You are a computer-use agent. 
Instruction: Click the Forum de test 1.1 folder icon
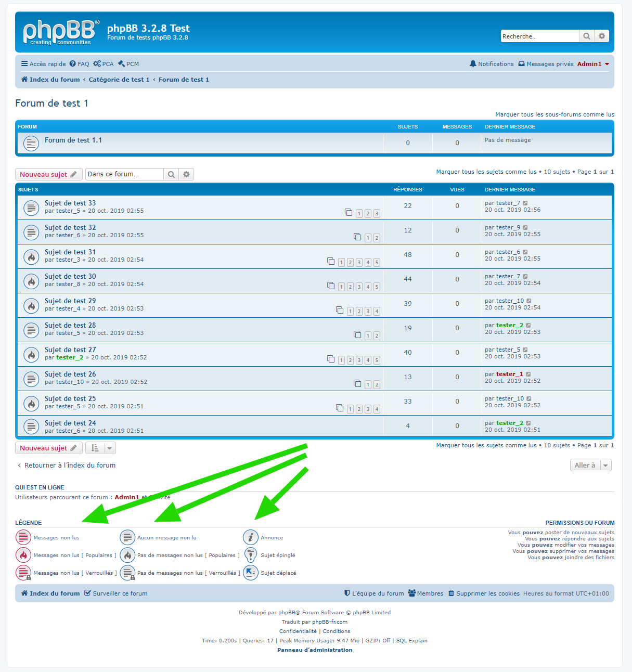pyautogui.click(x=31, y=143)
